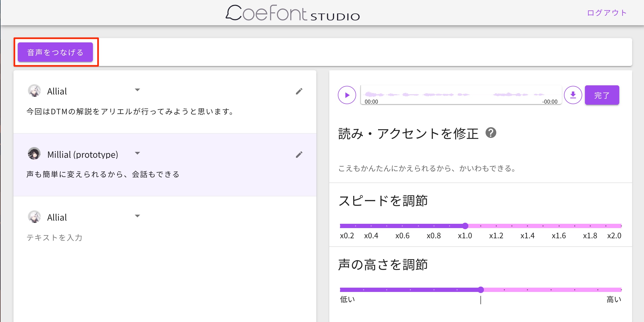Click the 完了 button
Viewport: 644px width, 322px height.
tap(602, 95)
